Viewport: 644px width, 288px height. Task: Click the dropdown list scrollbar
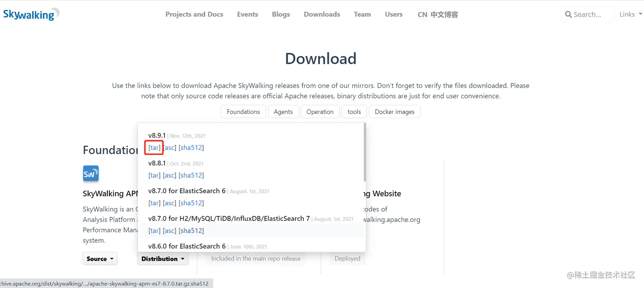click(x=365, y=153)
